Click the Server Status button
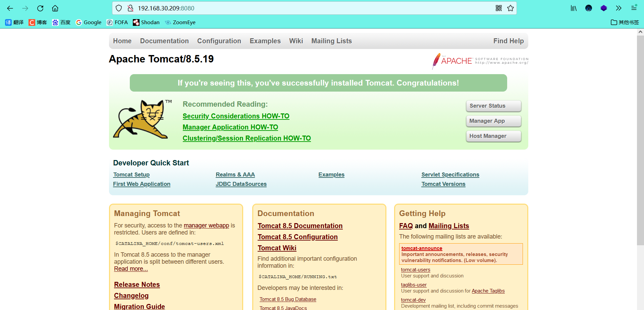 [x=493, y=106]
